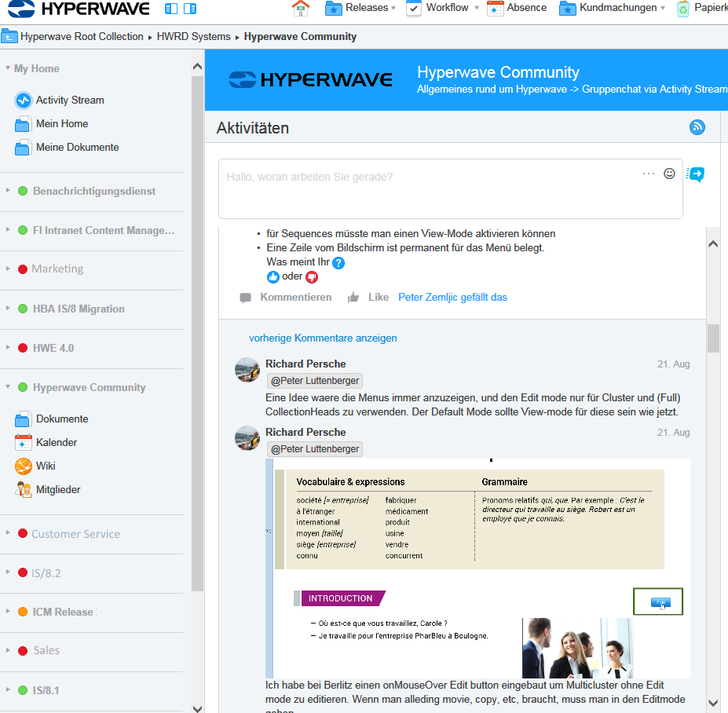Open Richard Persche's first comment avatar

(x=247, y=370)
